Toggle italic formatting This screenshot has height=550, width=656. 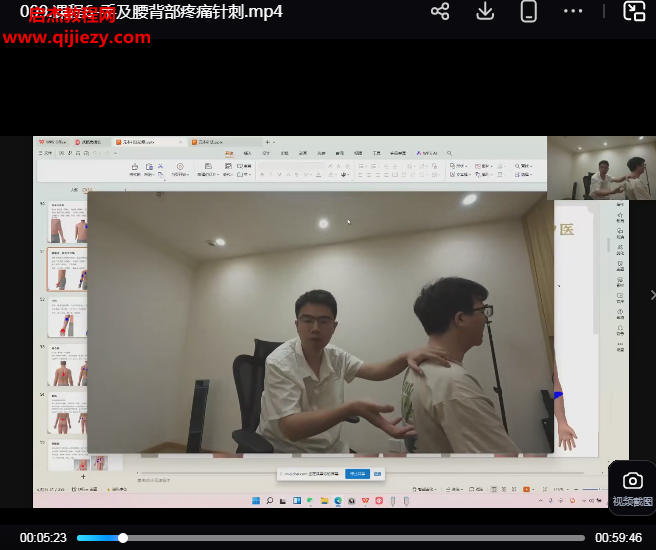270,174
